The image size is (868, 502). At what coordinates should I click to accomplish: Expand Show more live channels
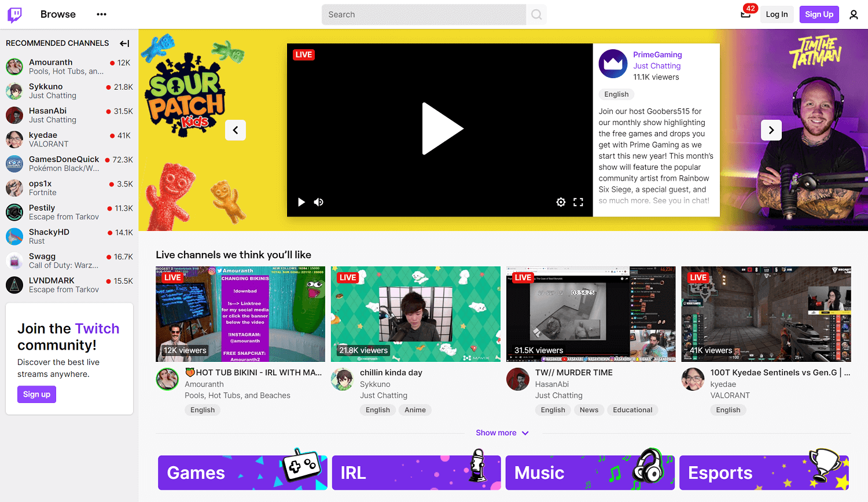(x=502, y=433)
